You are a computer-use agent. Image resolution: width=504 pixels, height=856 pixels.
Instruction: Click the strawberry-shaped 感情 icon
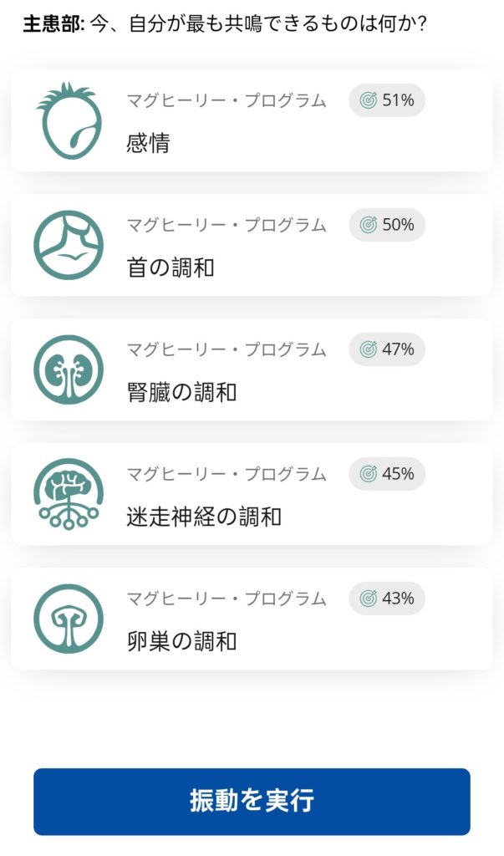tap(69, 121)
